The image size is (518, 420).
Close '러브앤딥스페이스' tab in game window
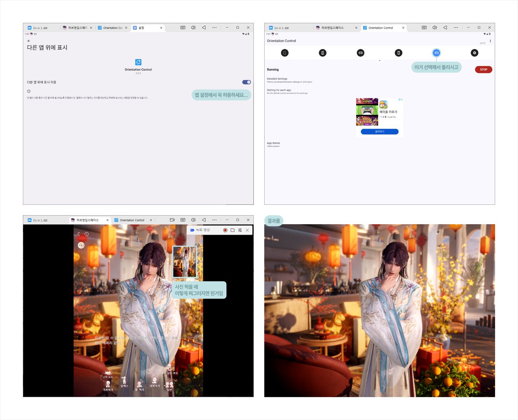[x=107, y=220]
